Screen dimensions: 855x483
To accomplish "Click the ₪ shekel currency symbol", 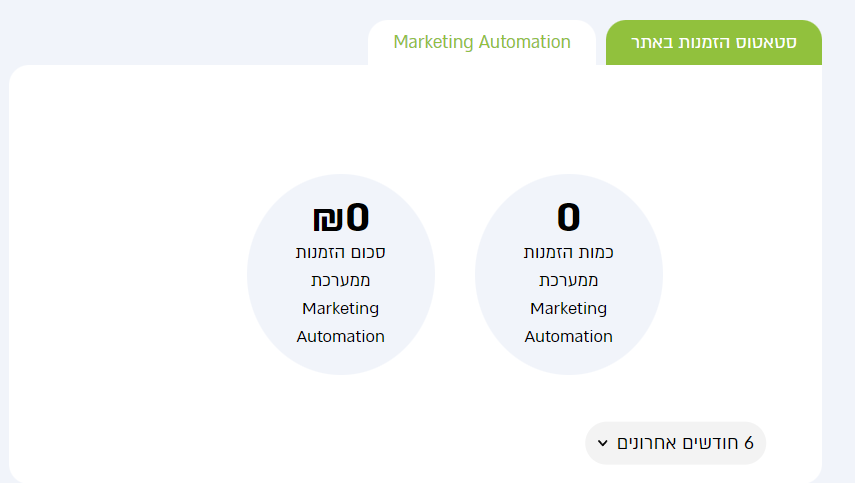I will [x=328, y=219].
